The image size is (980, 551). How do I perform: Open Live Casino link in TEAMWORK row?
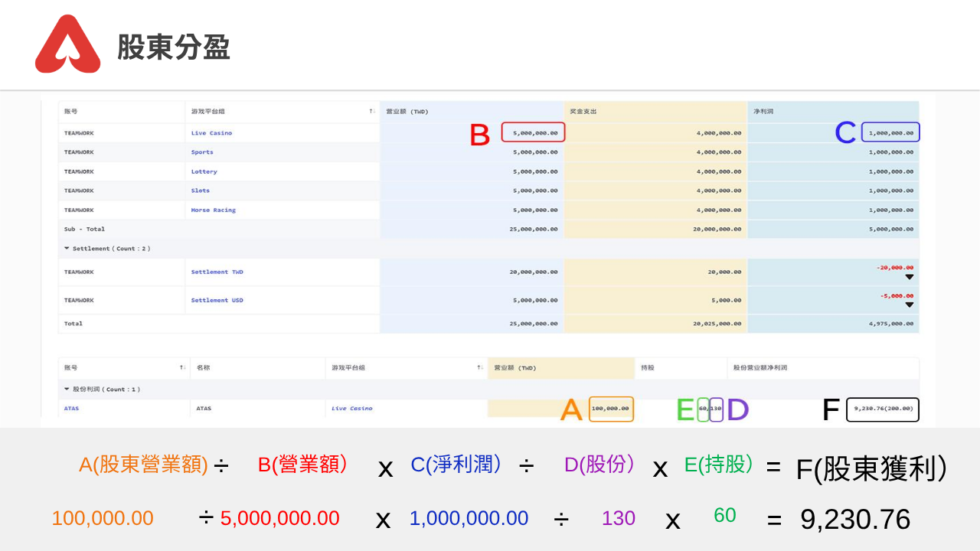(211, 133)
